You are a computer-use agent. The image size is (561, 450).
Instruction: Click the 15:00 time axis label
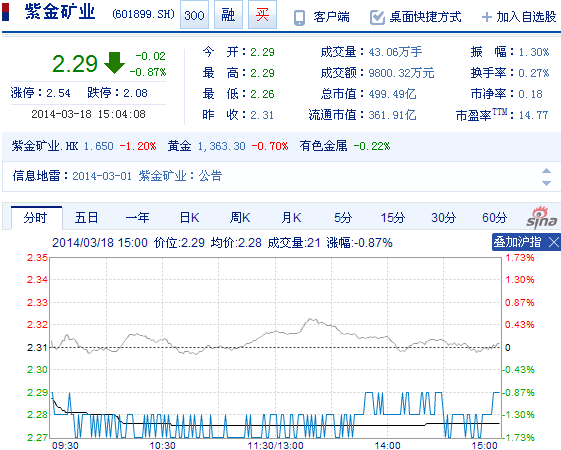484,445
